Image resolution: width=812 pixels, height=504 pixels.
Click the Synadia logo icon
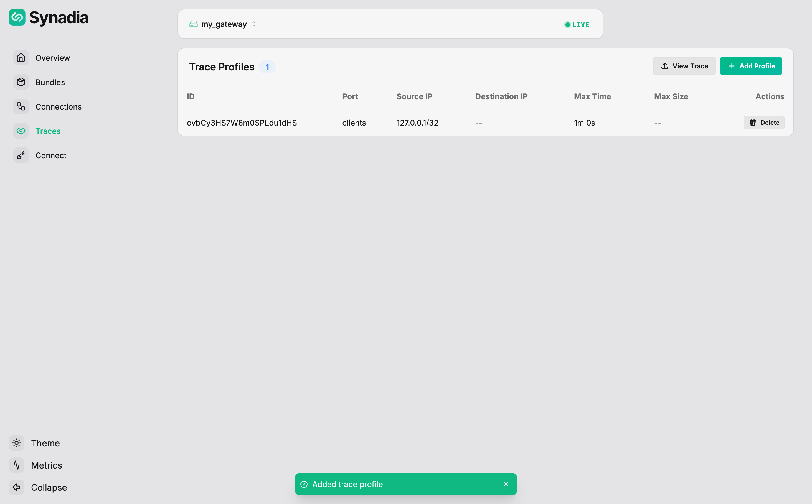click(17, 17)
